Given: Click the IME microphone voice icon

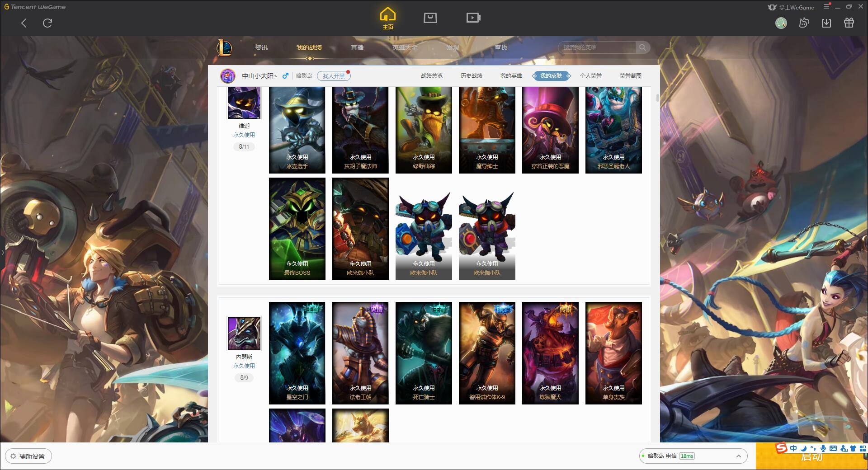Looking at the screenshot, I should (x=823, y=448).
